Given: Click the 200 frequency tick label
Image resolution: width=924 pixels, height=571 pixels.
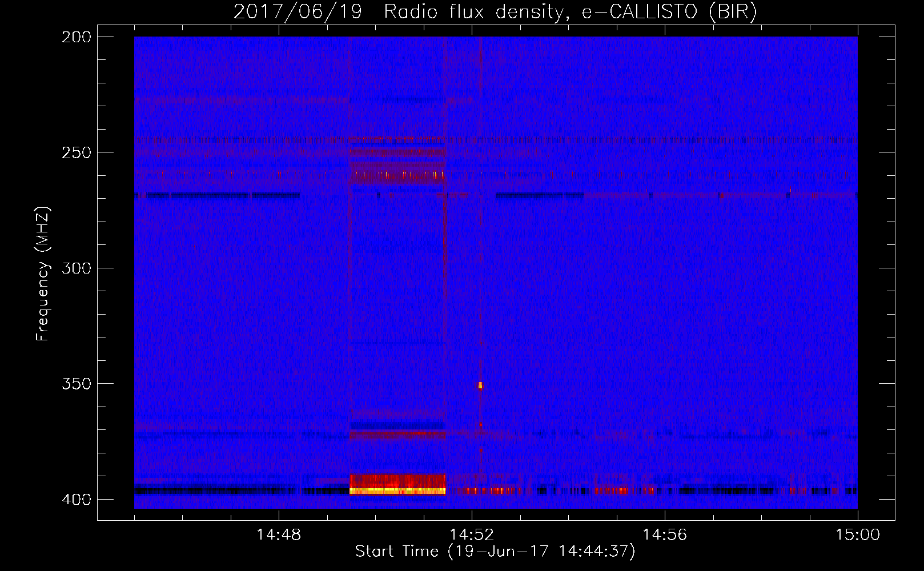Looking at the screenshot, I should [77, 37].
